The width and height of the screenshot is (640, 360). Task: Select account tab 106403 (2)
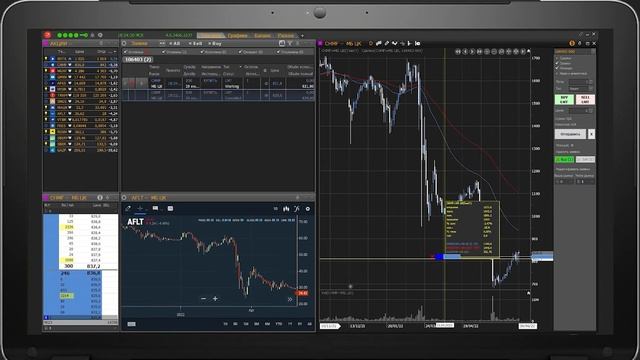pos(138,60)
